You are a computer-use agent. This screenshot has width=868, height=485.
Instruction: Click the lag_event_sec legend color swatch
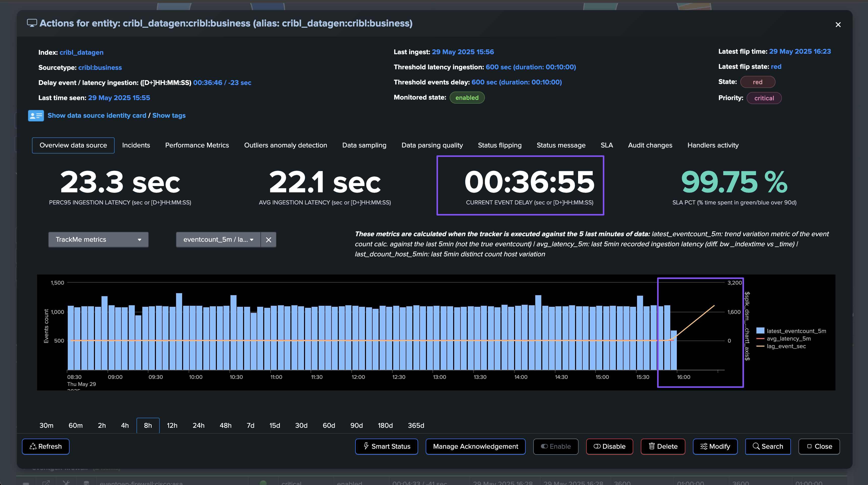760,346
